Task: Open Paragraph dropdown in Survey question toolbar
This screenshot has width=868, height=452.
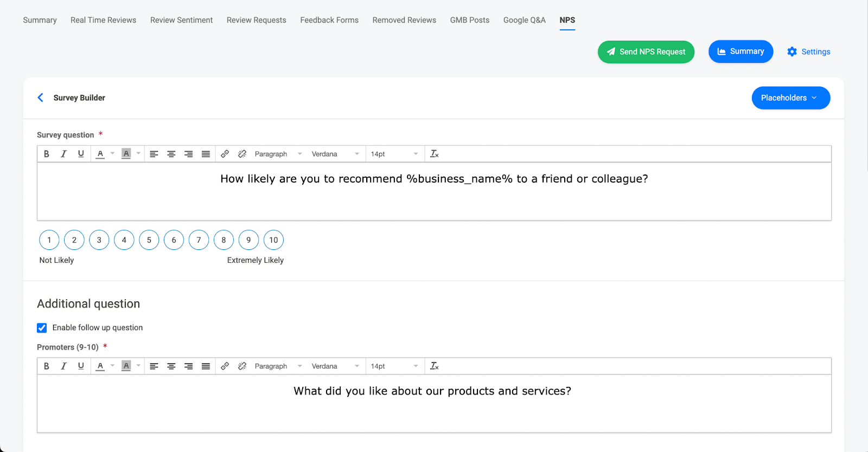Action: tap(278, 154)
